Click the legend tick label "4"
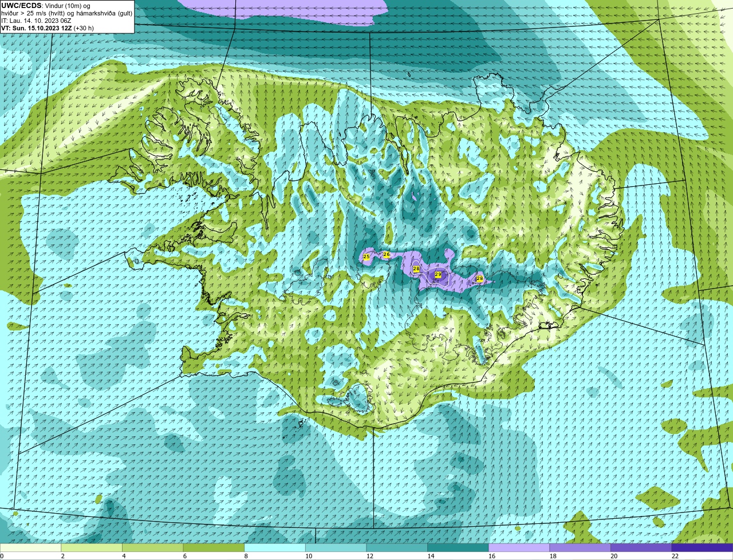Viewport: 733px width, 560px height. tap(124, 556)
